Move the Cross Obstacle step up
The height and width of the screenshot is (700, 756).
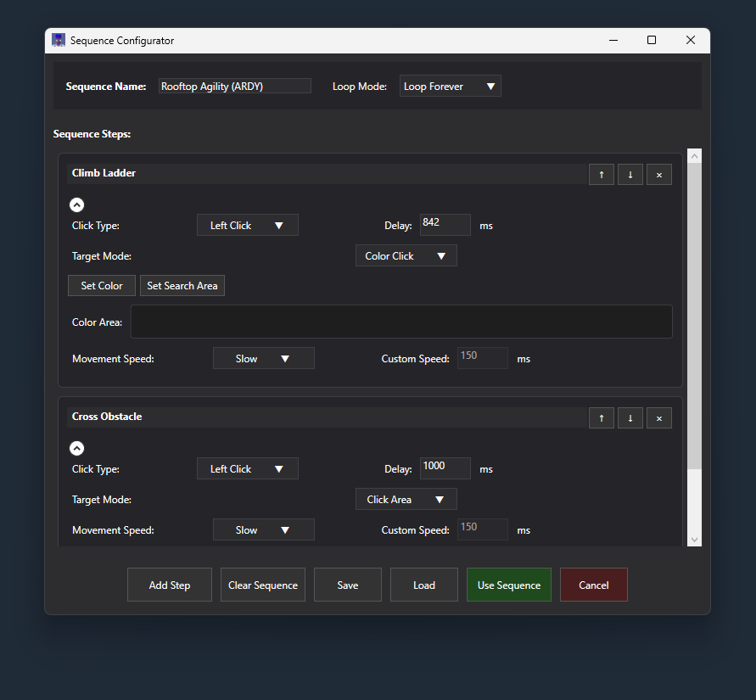pos(602,417)
